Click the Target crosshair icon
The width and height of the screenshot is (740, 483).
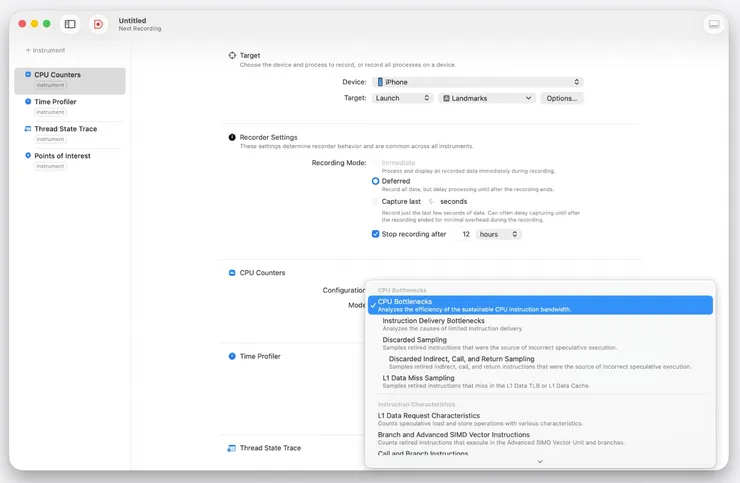click(x=232, y=55)
